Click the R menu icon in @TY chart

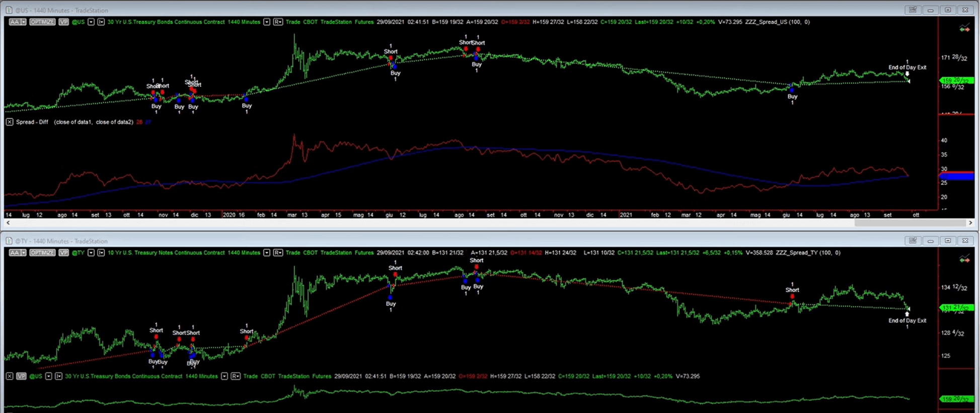[278, 253]
